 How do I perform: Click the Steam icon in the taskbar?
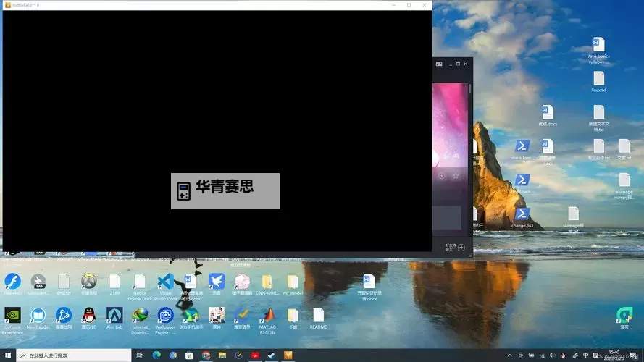[272, 355]
